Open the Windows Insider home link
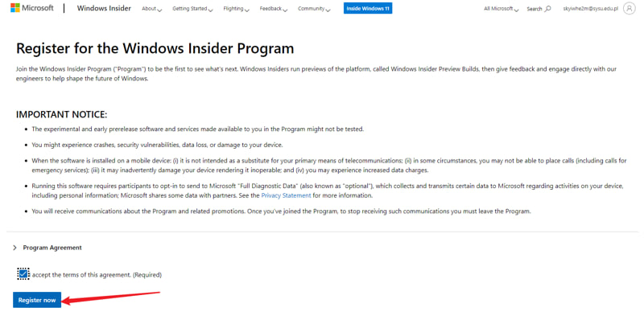The width and height of the screenshot is (644, 320). (104, 8)
